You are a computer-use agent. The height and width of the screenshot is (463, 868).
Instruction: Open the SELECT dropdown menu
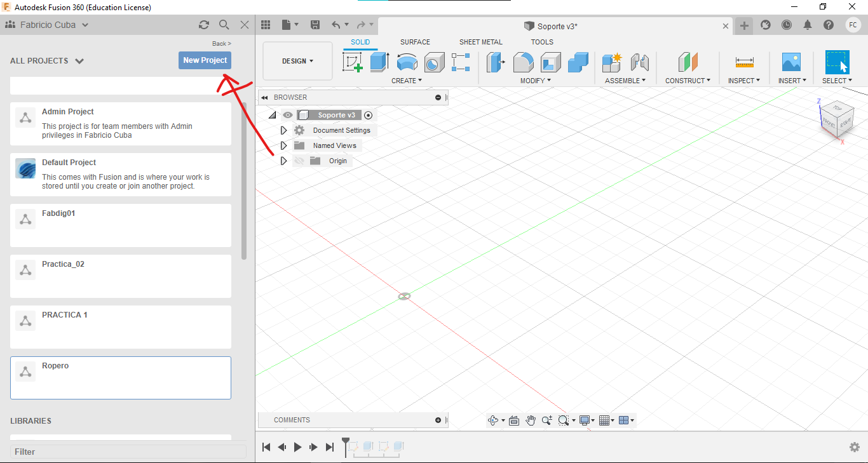(837, 81)
